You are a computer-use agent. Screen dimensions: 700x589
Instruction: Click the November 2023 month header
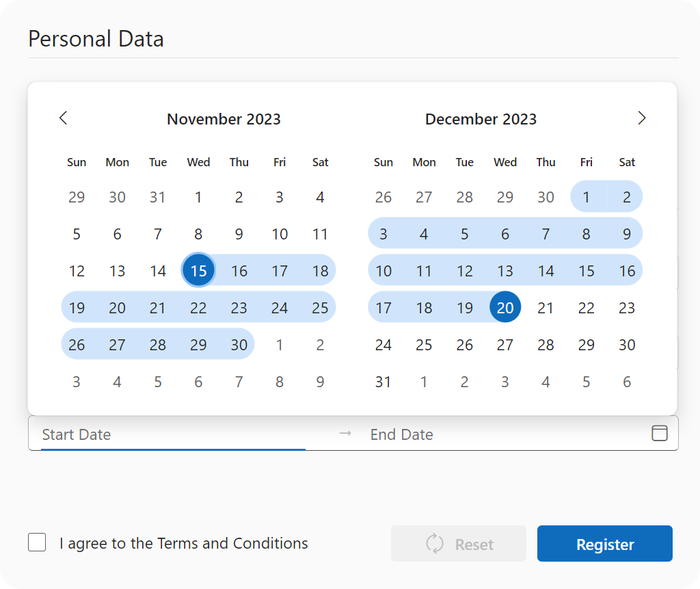click(224, 119)
